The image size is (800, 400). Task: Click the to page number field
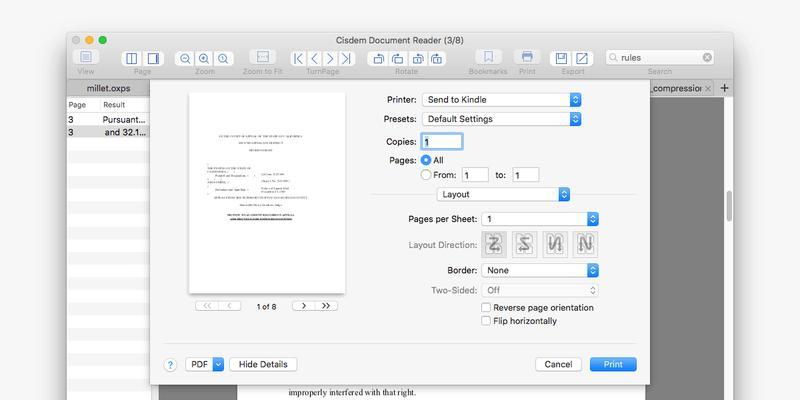[526, 175]
